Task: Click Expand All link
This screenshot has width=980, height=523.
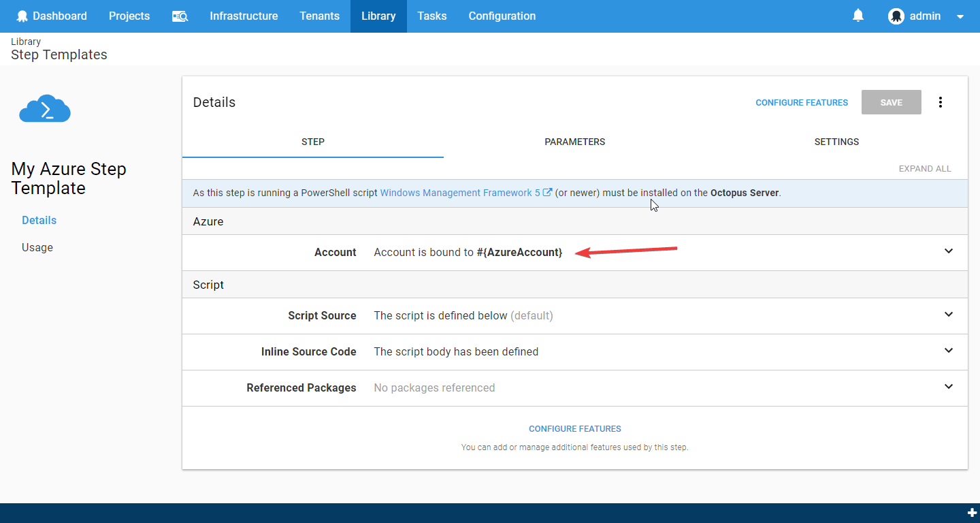Action: coord(925,169)
